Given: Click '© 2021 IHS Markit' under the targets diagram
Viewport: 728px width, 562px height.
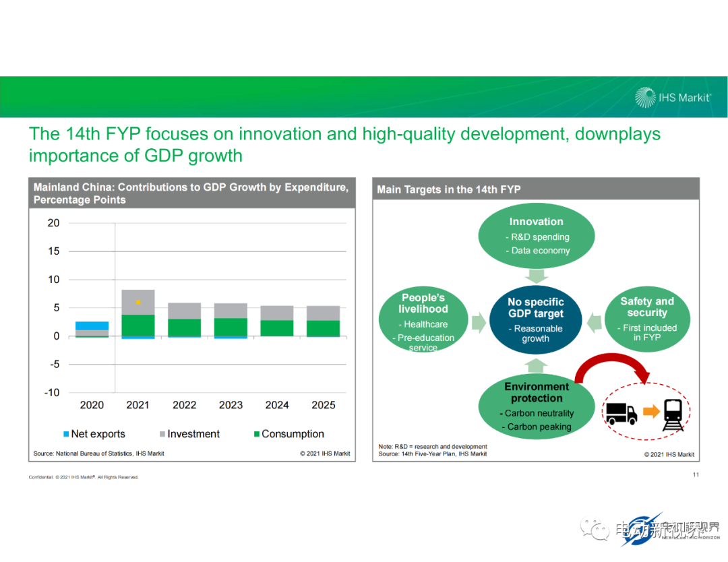Looking at the screenshot, I should 669,454.
